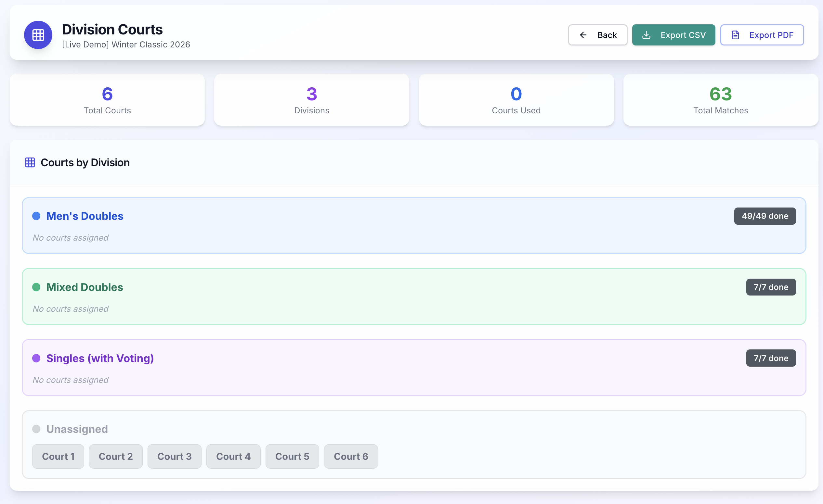Click the Division Courts grid icon in header

click(38, 35)
